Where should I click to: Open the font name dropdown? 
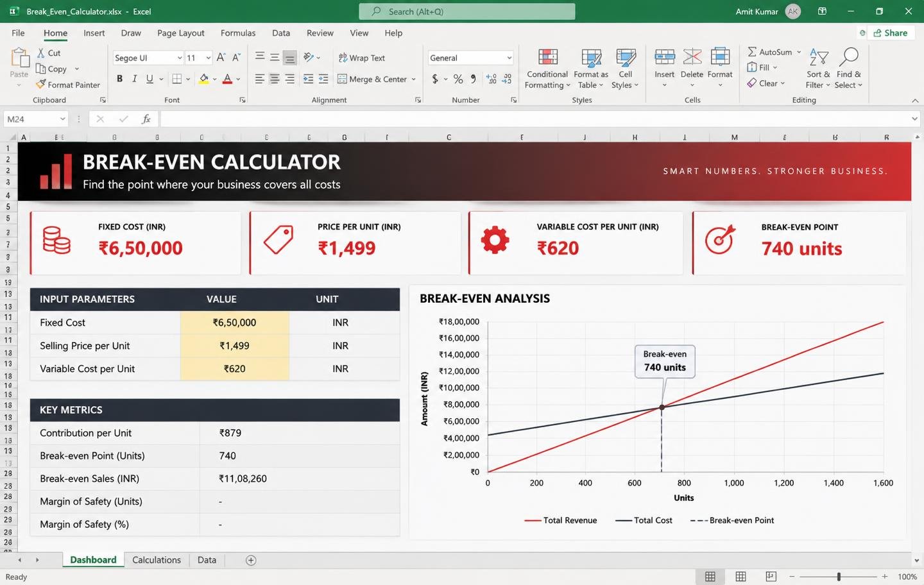[x=180, y=58]
